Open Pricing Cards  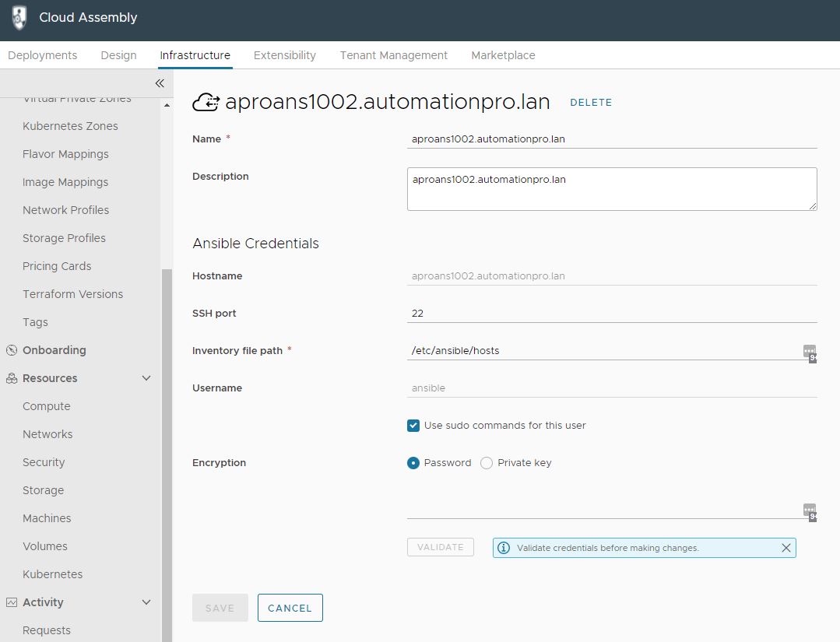point(57,266)
